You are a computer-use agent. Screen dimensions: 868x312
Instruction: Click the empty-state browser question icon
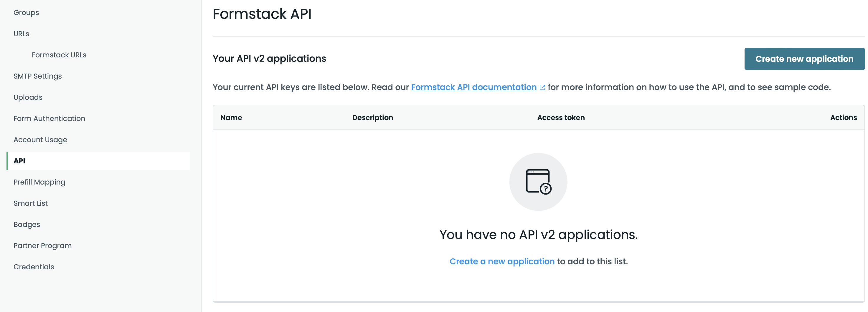538,181
